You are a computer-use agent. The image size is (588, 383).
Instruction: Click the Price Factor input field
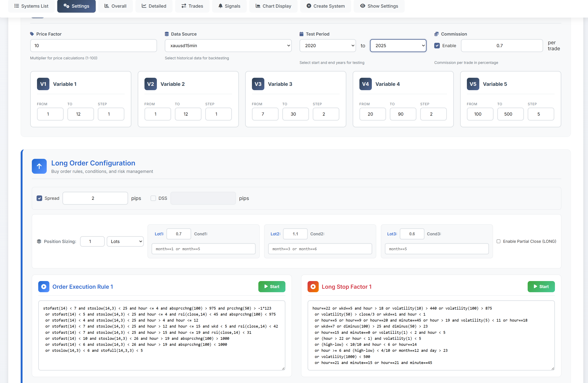pos(93,45)
